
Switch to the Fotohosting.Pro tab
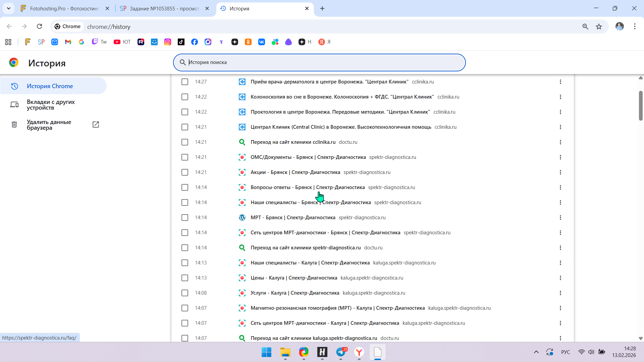[64, 8]
